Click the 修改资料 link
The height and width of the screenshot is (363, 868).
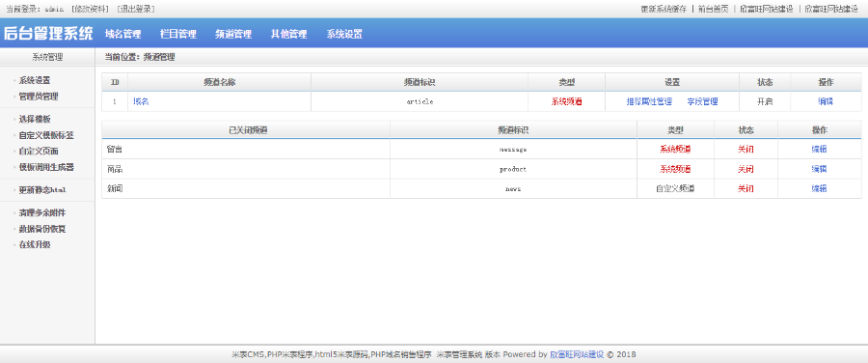click(90, 9)
